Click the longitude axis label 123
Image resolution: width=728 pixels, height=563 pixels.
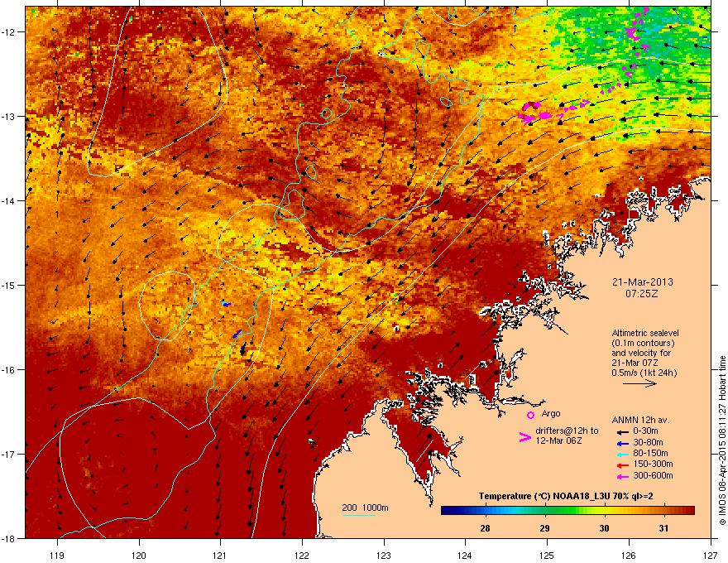click(384, 556)
